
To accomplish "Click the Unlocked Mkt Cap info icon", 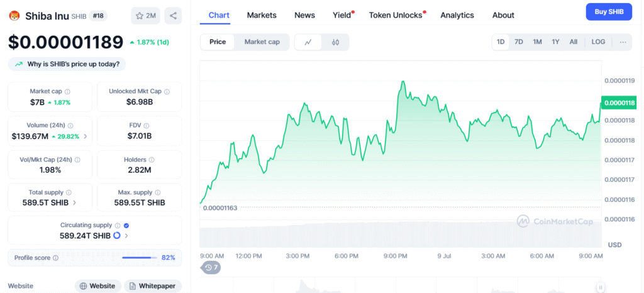I will (x=167, y=92).
